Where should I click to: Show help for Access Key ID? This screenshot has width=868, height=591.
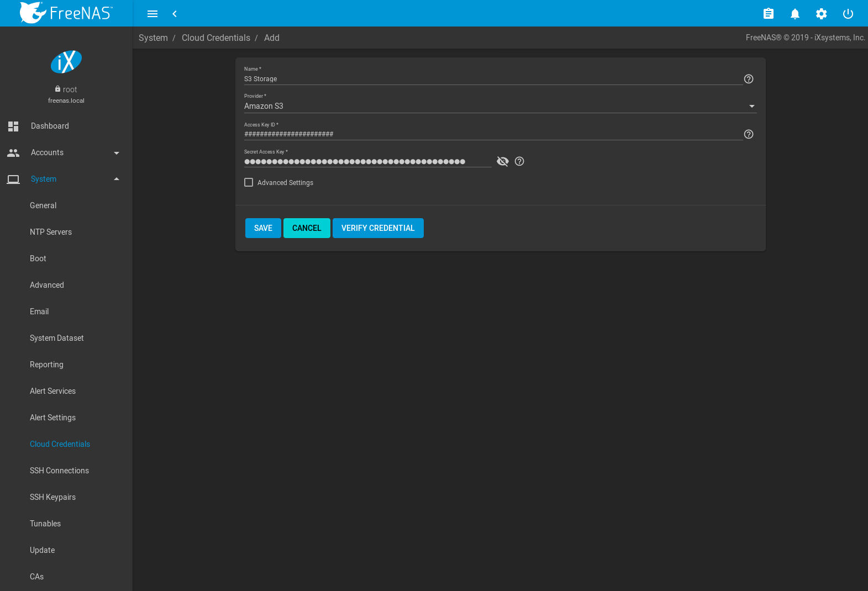pyautogui.click(x=749, y=134)
